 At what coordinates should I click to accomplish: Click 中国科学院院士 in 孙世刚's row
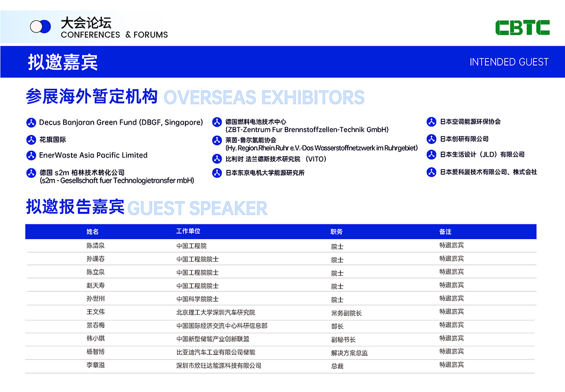pyautogui.click(x=198, y=299)
